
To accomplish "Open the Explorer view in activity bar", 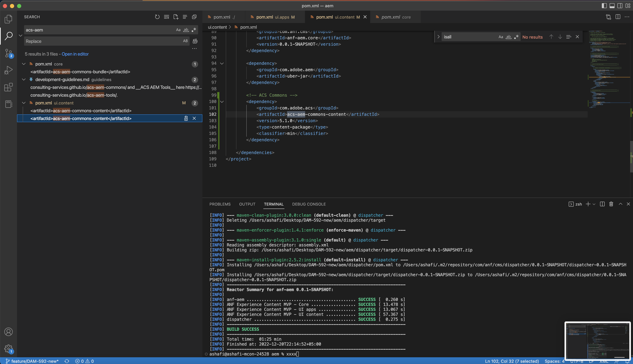I will coord(8,19).
